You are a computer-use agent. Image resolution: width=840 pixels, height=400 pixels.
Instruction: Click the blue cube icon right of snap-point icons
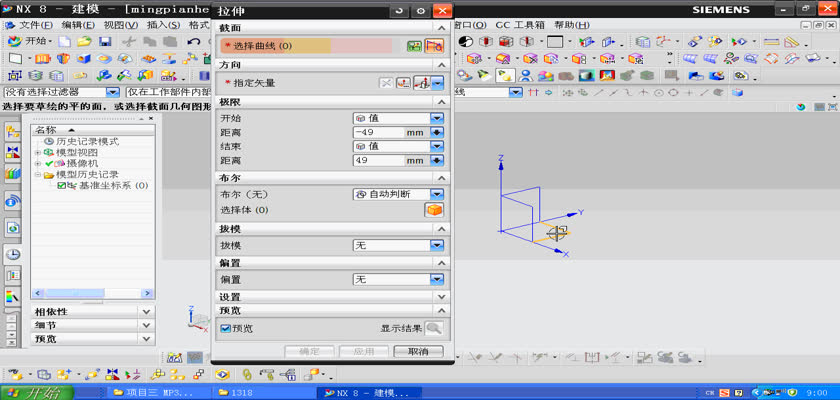(x=738, y=93)
